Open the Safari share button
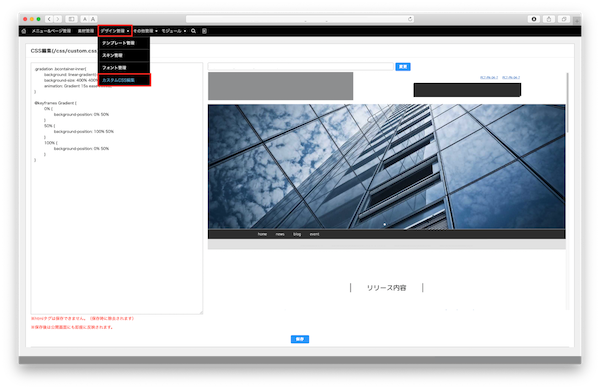This screenshot has width=600, height=389. pyautogui.click(x=549, y=19)
